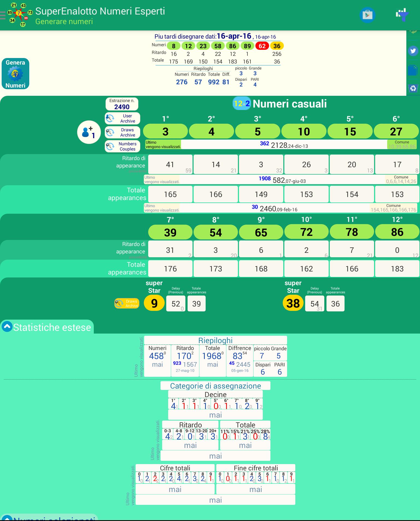The height and width of the screenshot is (521, 420).
Task: Open the filter statistics funnel icon
Action: click(402, 15)
